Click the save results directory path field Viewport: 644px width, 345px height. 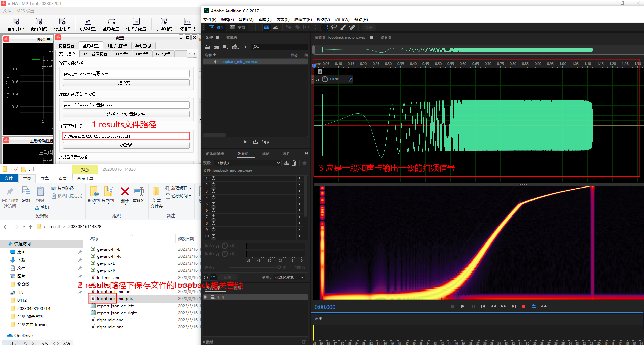tap(126, 136)
